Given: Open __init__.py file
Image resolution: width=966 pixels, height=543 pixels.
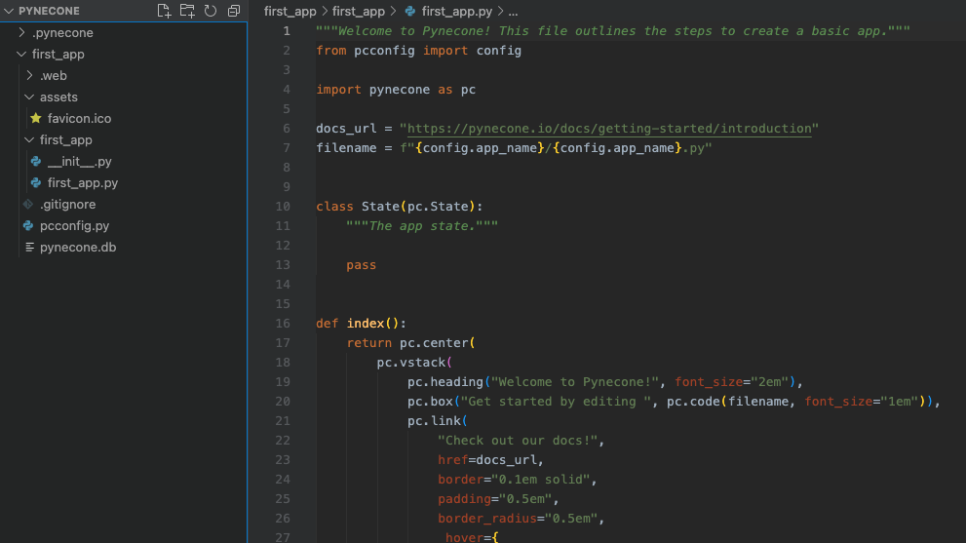Looking at the screenshot, I should click(x=79, y=161).
